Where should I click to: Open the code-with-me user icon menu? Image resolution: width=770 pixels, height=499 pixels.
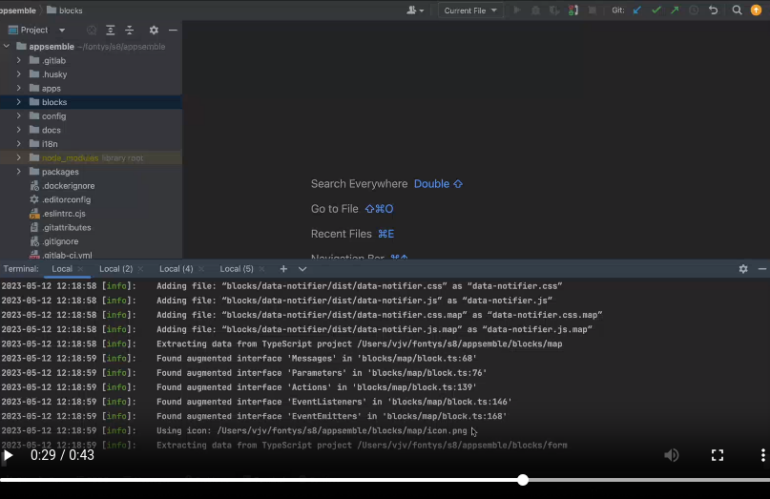[x=415, y=10]
